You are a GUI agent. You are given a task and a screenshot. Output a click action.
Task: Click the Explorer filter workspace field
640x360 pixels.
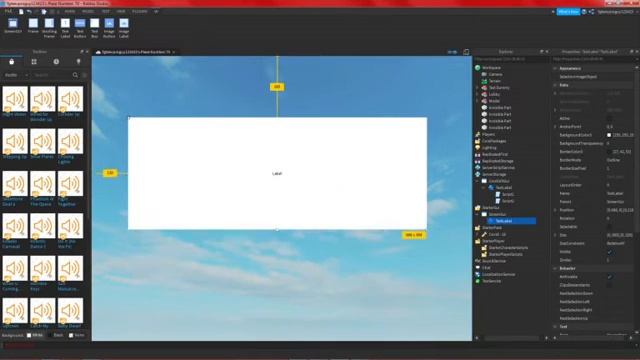pos(510,59)
